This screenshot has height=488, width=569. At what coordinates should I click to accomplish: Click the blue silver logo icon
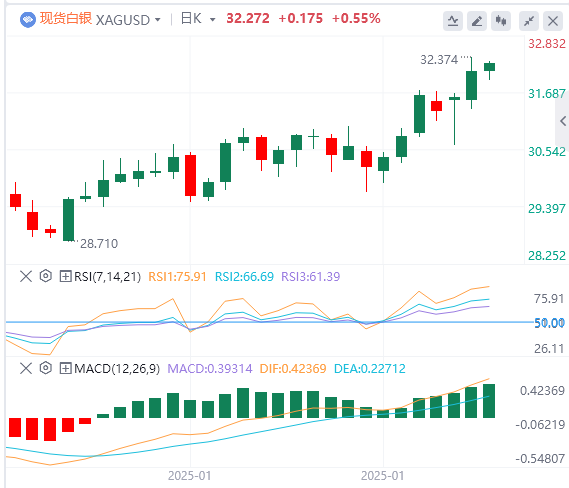(28, 20)
